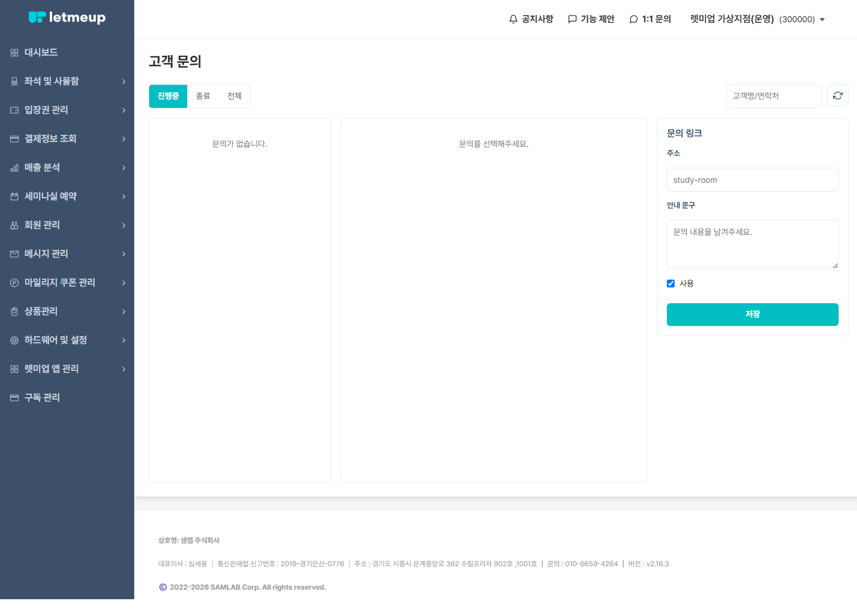Viewport: 857px width, 616px height.
Task: Expand the 세미나실 예약 chevron
Action: [x=124, y=197]
